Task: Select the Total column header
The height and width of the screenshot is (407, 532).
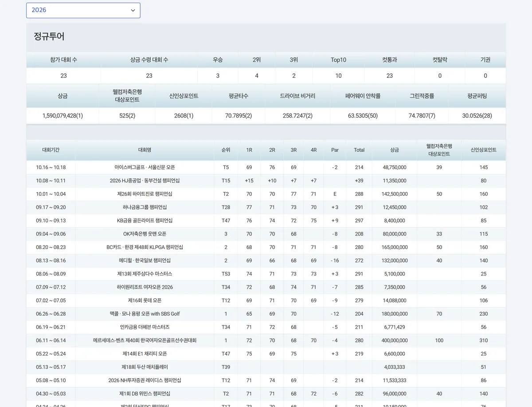Action: (359, 150)
